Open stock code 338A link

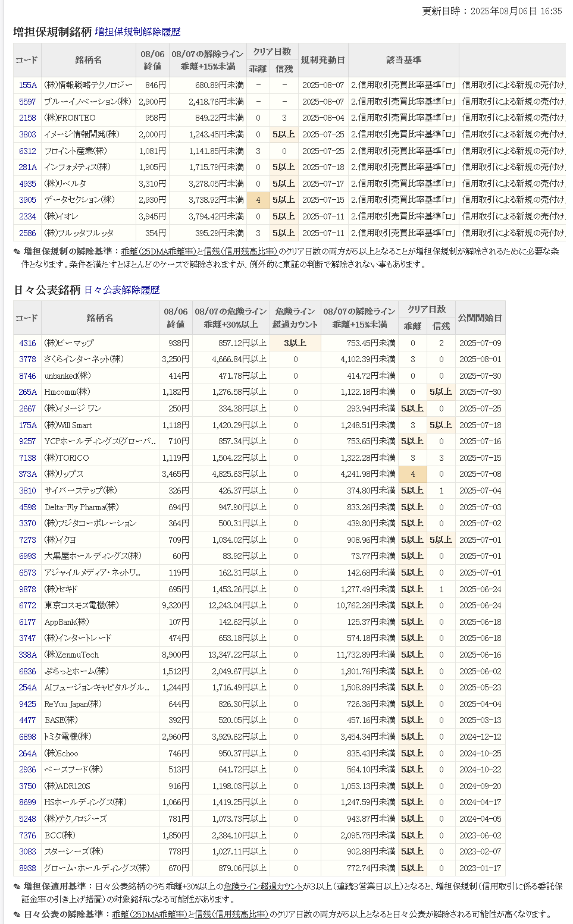tap(27, 655)
